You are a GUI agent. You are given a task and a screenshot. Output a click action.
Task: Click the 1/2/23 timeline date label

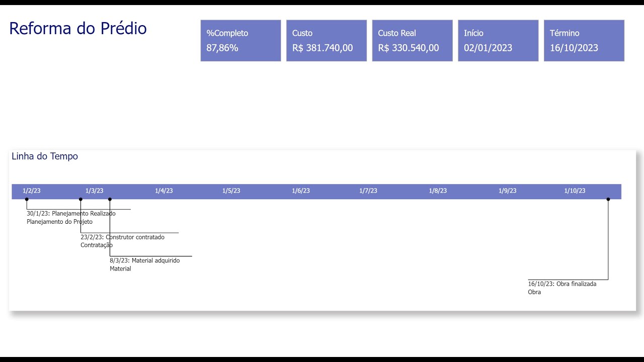coord(32,191)
